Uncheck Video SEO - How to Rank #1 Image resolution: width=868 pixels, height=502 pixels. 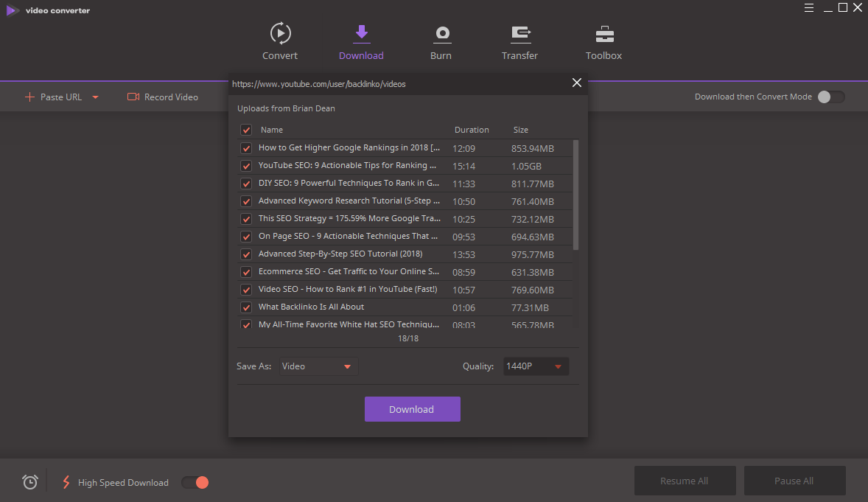tap(246, 290)
